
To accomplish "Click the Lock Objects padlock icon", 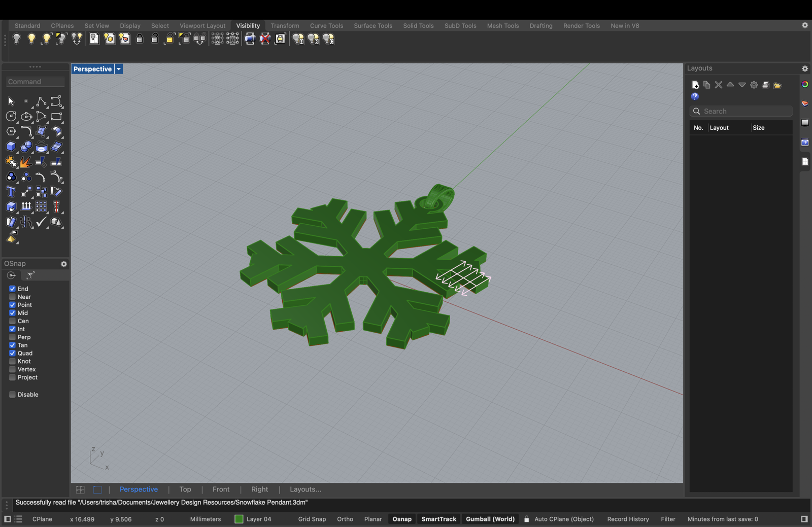I will tap(140, 39).
